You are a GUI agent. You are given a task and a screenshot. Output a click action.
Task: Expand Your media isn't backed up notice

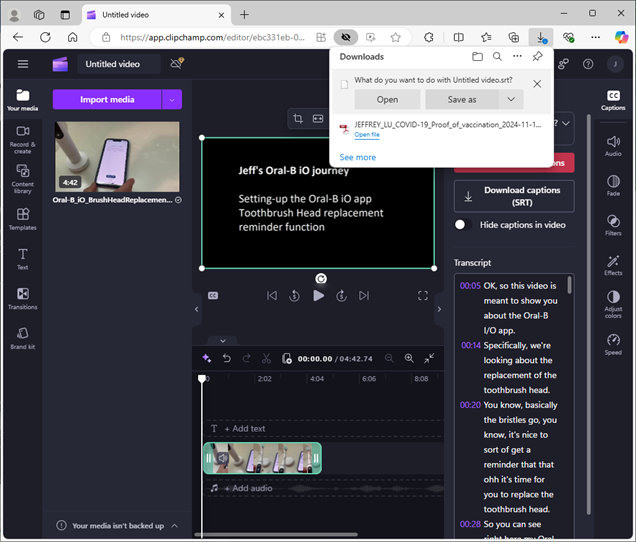click(175, 526)
